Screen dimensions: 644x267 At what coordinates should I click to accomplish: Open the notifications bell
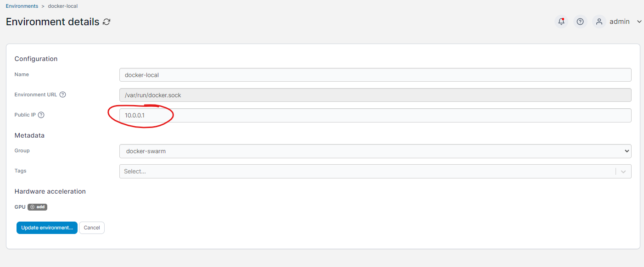coord(561,22)
